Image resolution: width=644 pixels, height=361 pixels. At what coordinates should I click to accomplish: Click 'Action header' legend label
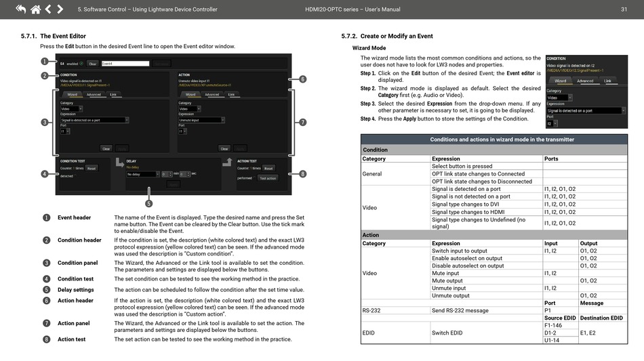(75, 300)
